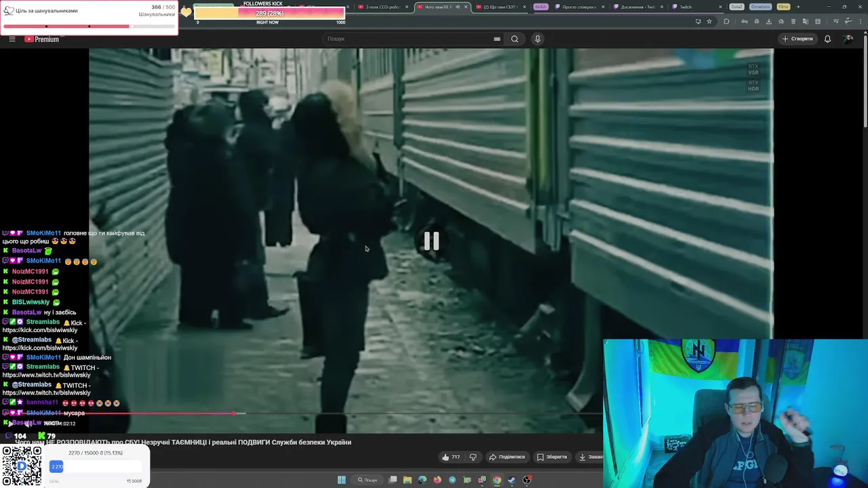Click the RTX VSR overlay badge
868x488 pixels.
[x=753, y=69]
